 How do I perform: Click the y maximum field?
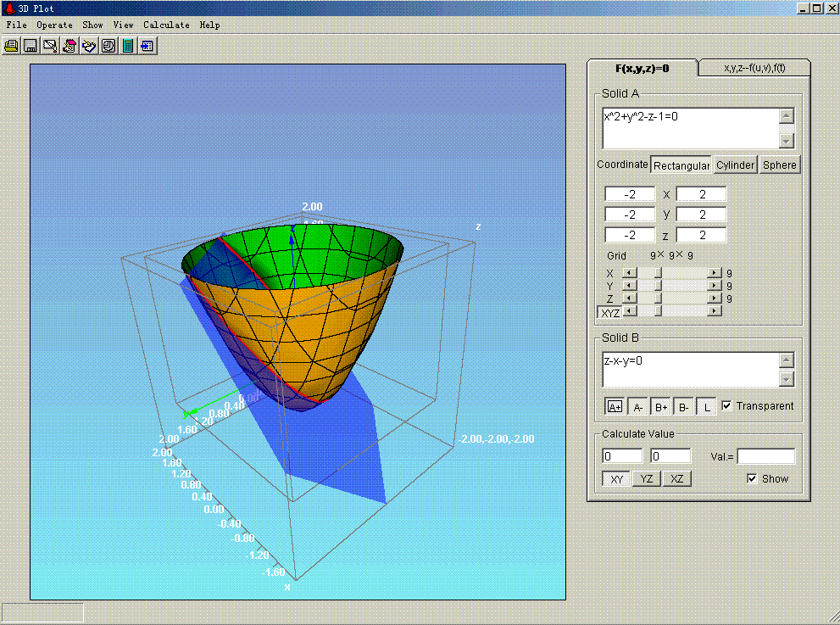pyautogui.click(x=701, y=215)
